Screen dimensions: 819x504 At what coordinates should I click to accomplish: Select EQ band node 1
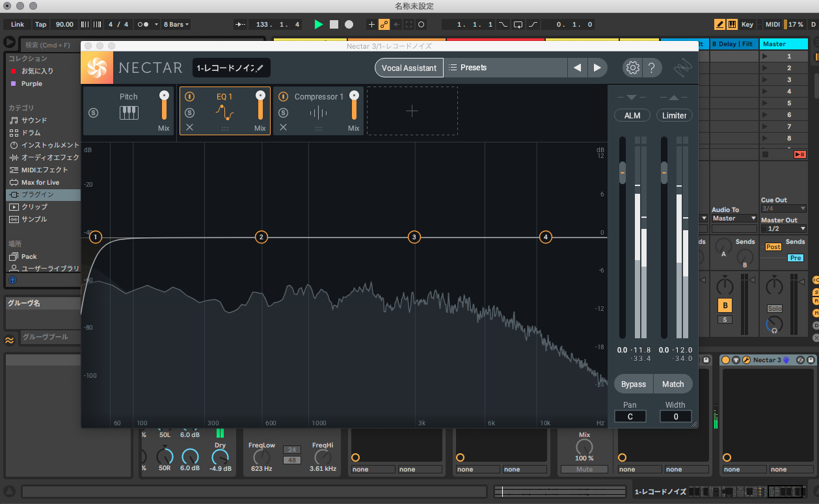96,237
